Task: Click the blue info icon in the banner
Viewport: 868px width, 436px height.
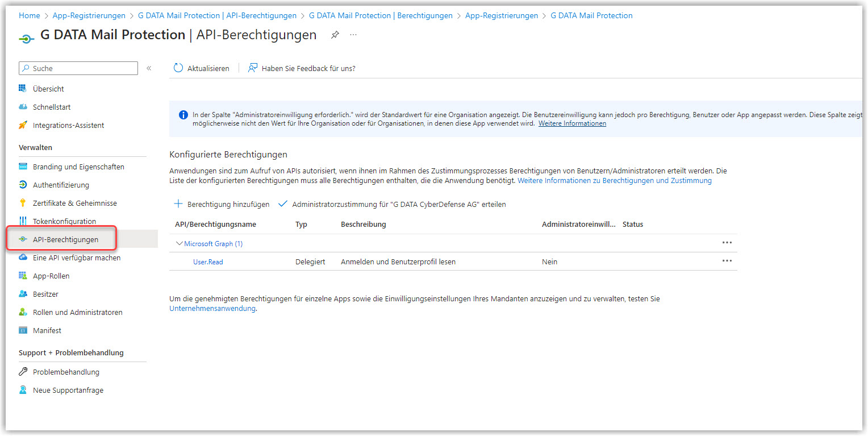Action: 183,115
